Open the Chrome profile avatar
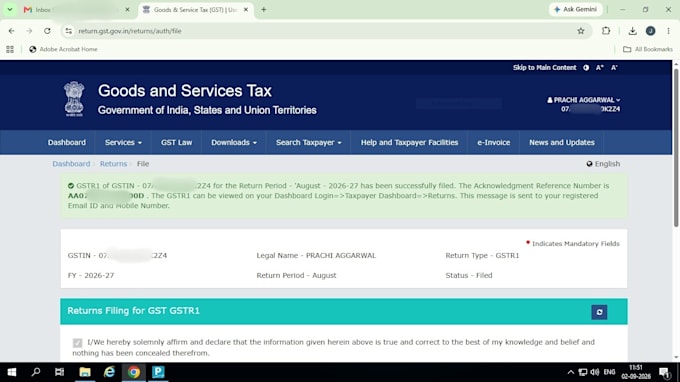Viewport: 680px width, 382px height. tap(650, 31)
